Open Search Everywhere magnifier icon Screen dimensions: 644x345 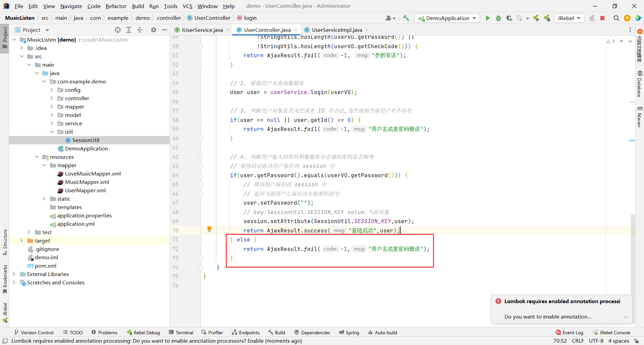(x=616, y=18)
